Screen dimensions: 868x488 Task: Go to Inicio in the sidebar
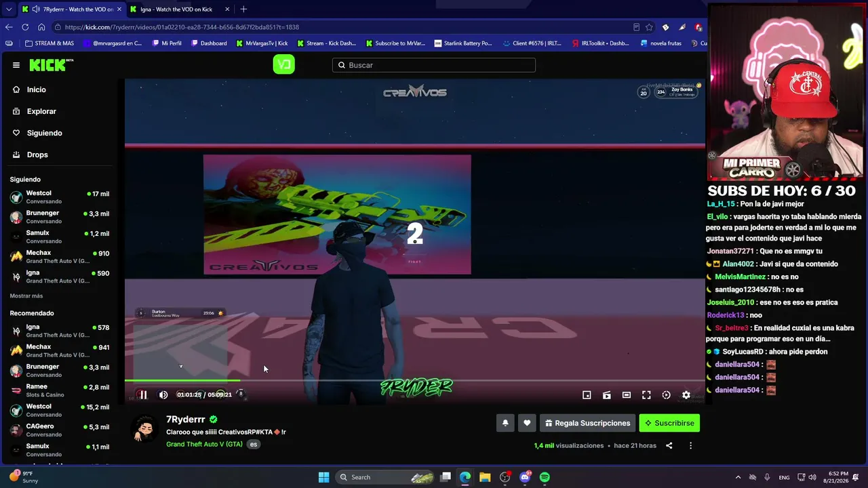(x=37, y=89)
